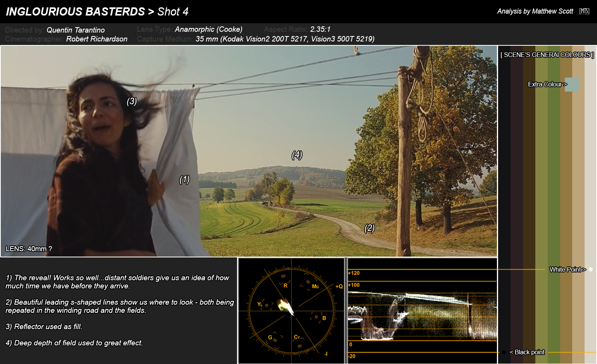The width and height of the screenshot is (597, 364).
Task: Click the "-20" waveform scale label
Action: point(352,356)
